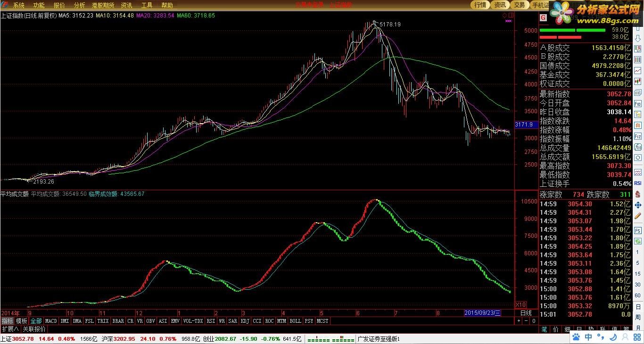Click the plus zoom button under 日线

pos(519,321)
